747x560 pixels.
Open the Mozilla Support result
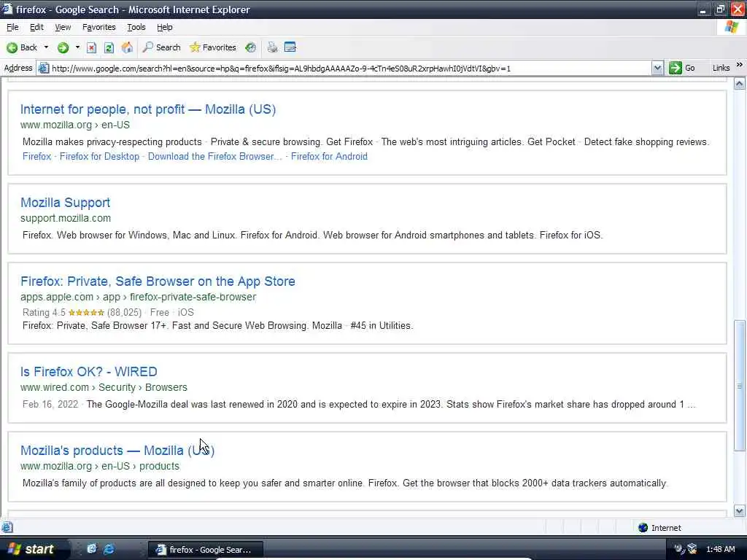point(65,203)
